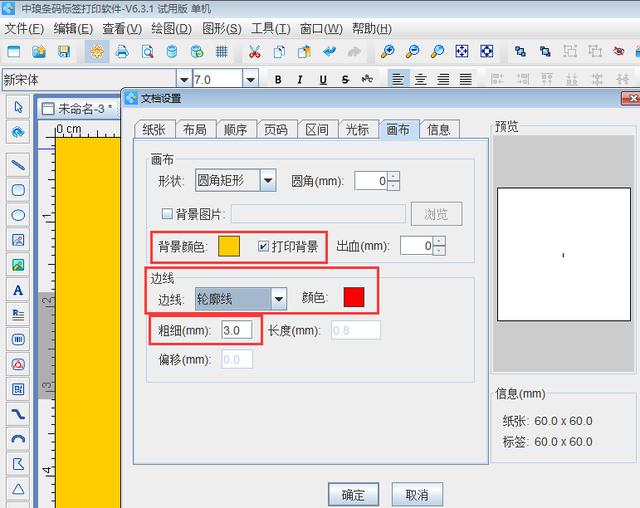Click the Print icon in toolbar
Screen dimensions: 640x508
tap(121, 51)
